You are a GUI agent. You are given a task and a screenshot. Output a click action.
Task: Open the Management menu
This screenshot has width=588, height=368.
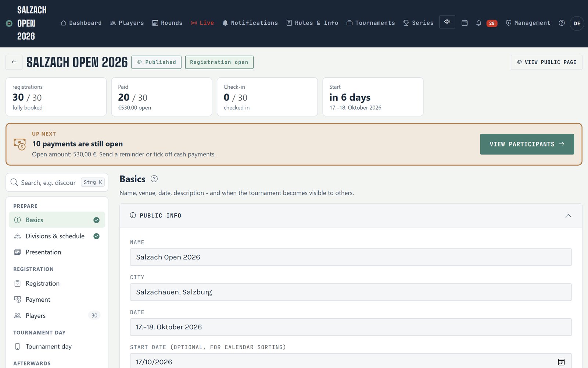click(528, 23)
